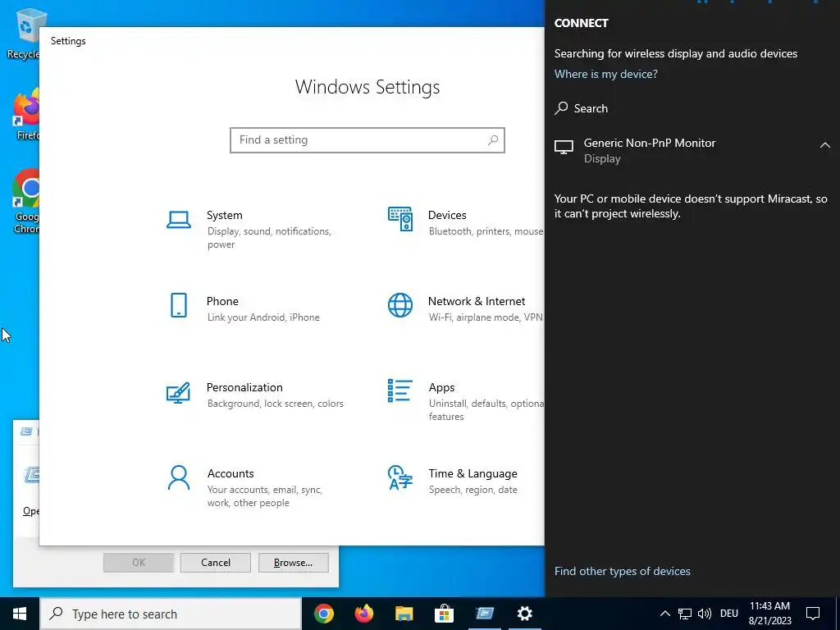Open the Action Center notification icon

point(813,614)
